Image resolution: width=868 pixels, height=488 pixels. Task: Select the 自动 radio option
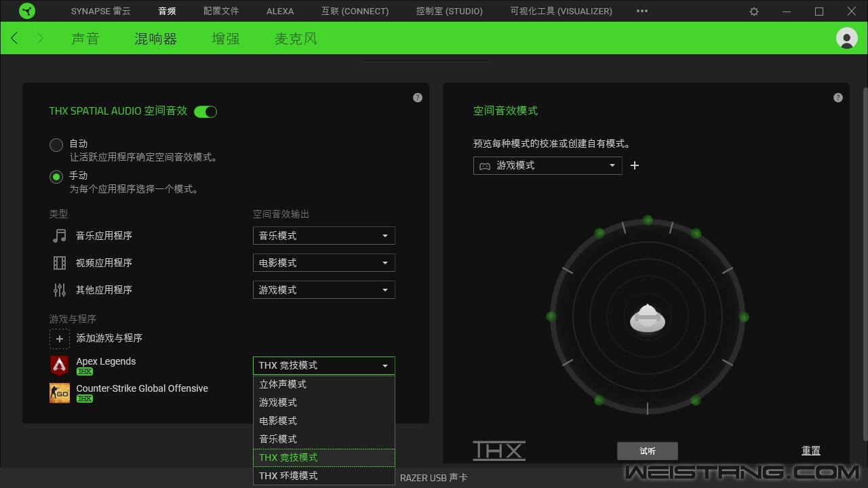pyautogui.click(x=56, y=144)
